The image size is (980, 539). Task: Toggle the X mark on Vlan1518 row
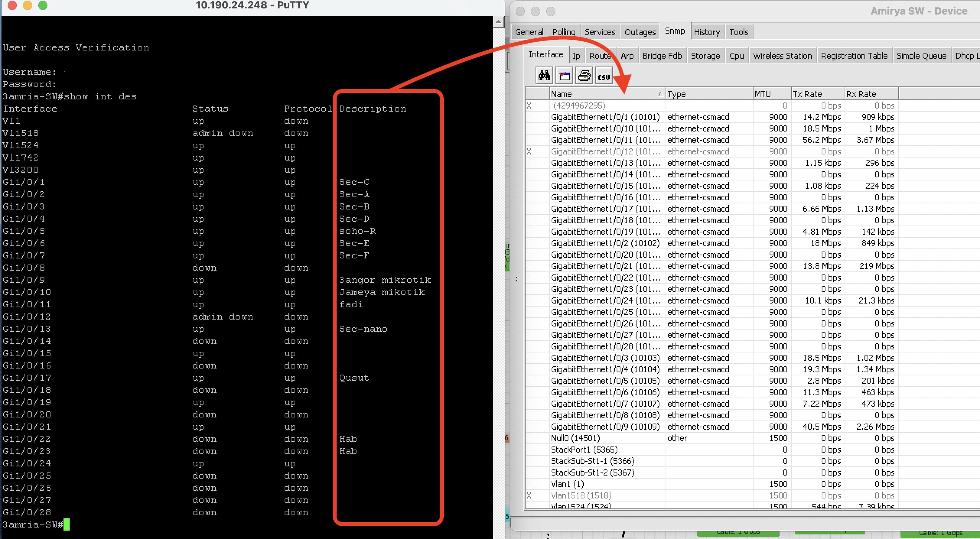(530, 495)
